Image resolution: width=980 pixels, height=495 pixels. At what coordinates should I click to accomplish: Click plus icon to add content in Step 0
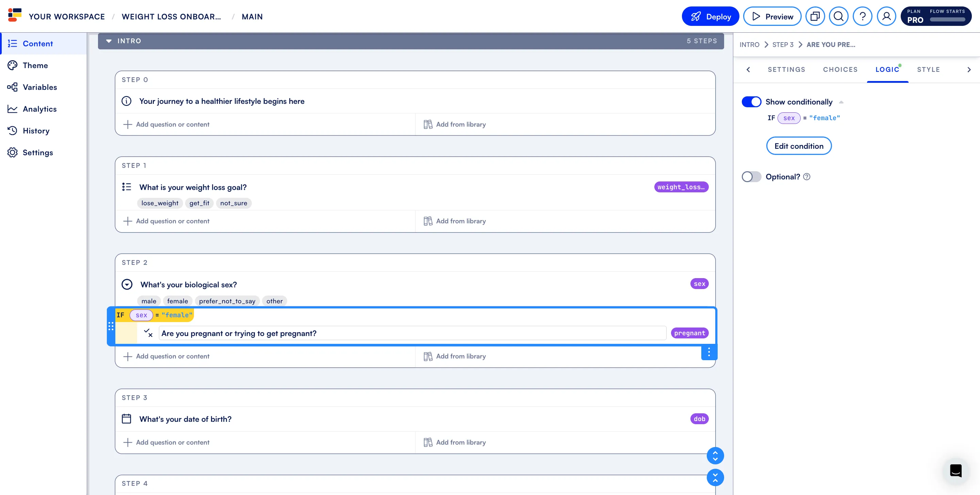(x=128, y=124)
